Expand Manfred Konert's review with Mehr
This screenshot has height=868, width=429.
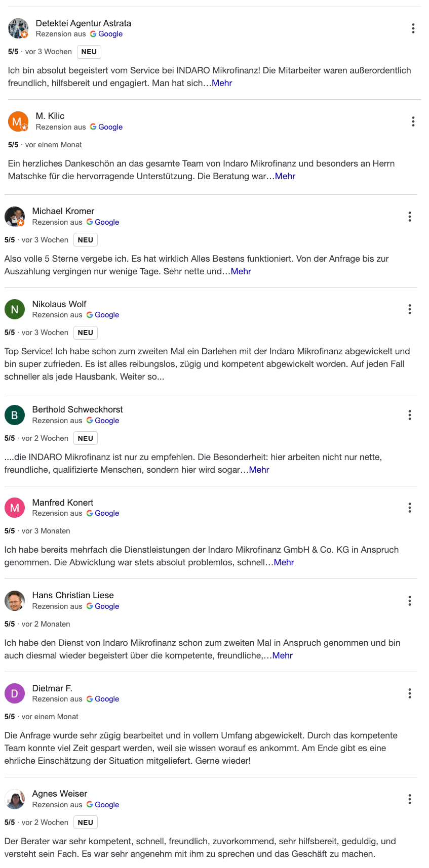click(x=284, y=562)
